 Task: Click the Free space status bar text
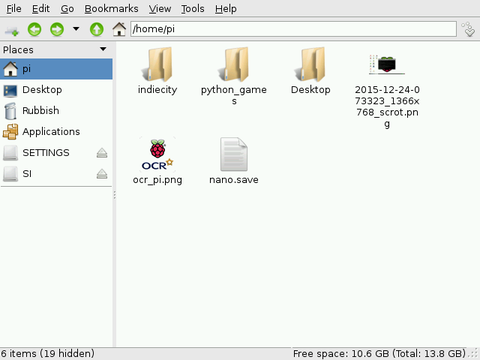pos(379,353)
